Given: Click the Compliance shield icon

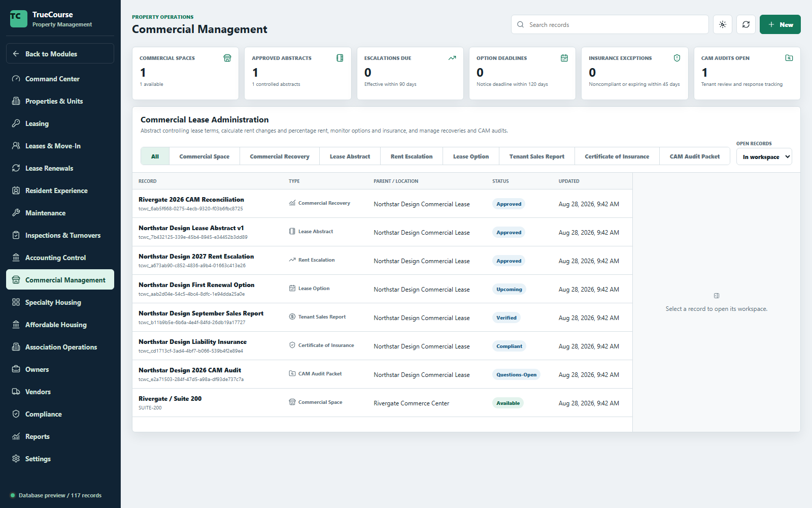Looking at the screenshot, I should 16,414.
